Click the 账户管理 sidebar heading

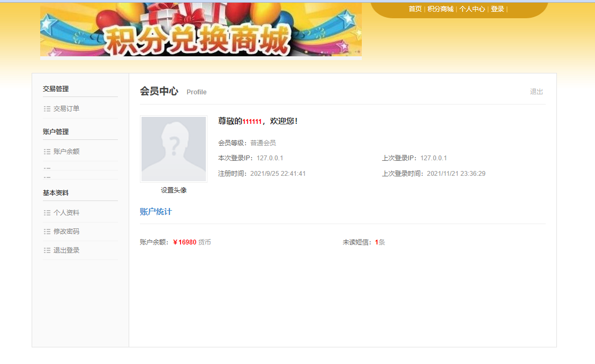click(x=55, y=132)
